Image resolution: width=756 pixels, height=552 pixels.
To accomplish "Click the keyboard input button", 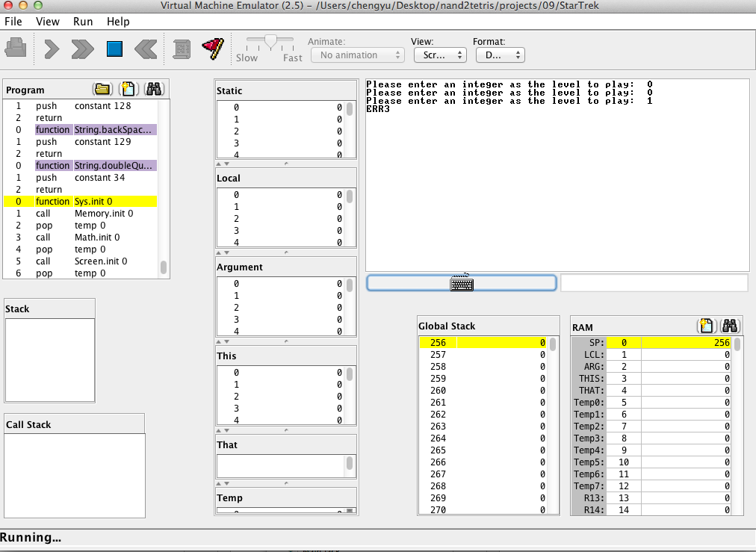I will (x=462, y=283).
